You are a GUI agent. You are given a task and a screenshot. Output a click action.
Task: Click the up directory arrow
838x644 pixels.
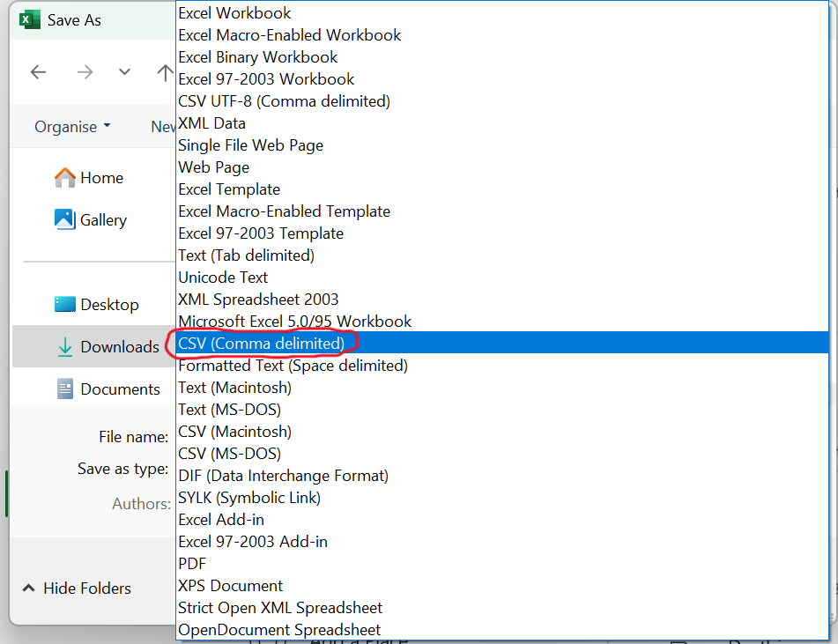coord(165,72)
